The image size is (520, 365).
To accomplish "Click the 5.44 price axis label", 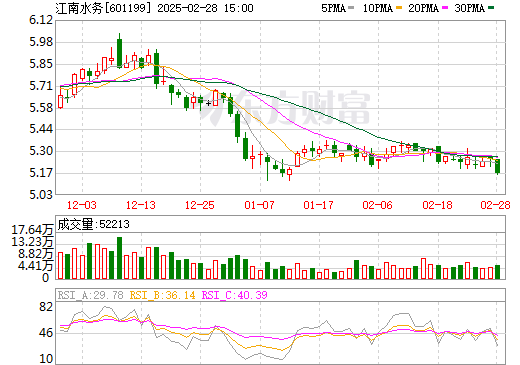I will point(41,129).
